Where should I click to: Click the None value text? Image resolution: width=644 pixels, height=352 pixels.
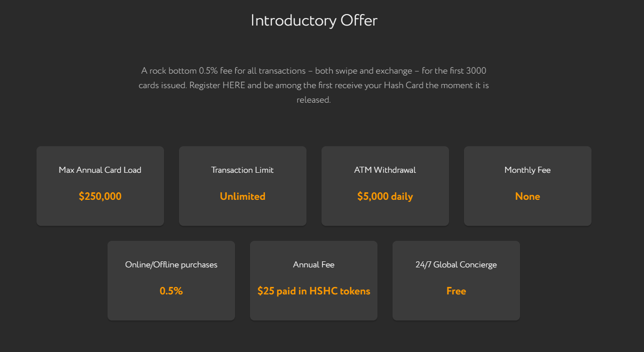[x=527, y=196]
